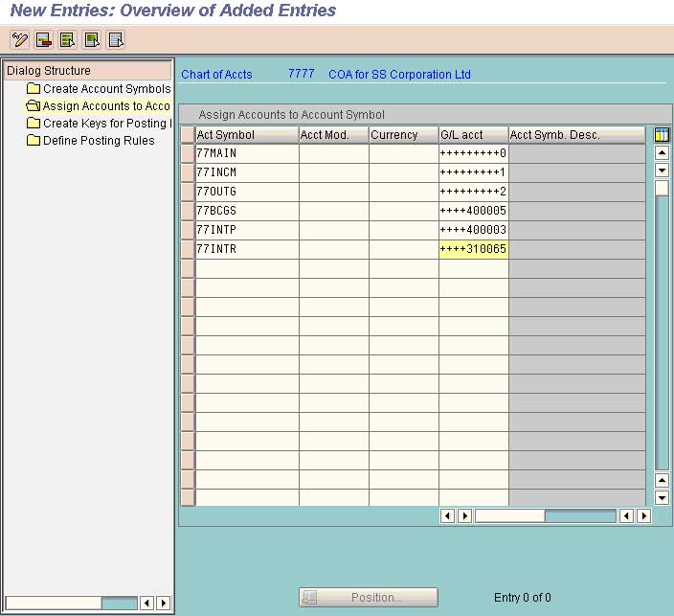Viewport: 674px width, 616px height.
Task: Select row 77INCM using row selector
Action: (188, 172)
